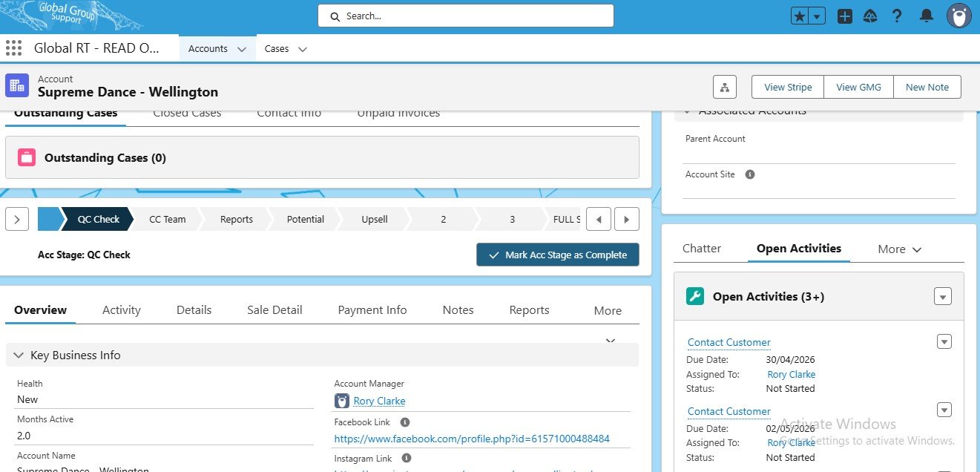Open the App Launcher grid icon
980x472 pixels.
coord(13,48)
